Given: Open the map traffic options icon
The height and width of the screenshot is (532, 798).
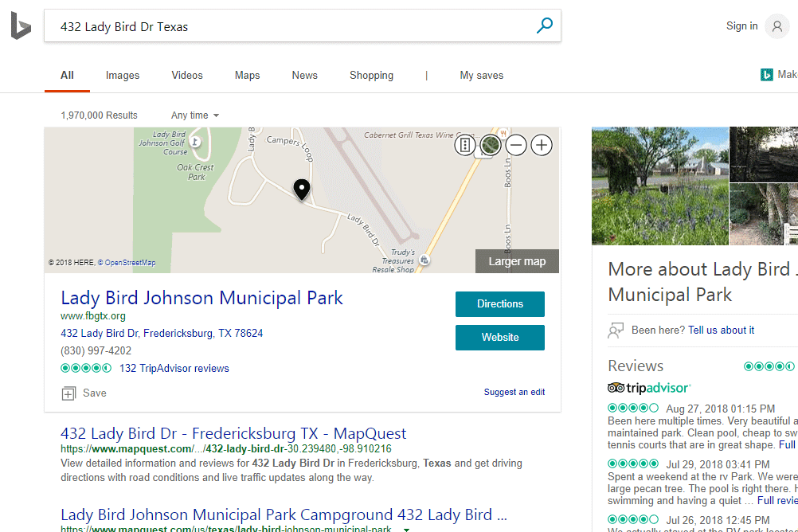Looking at the screenshot, I should click(465, 145).
